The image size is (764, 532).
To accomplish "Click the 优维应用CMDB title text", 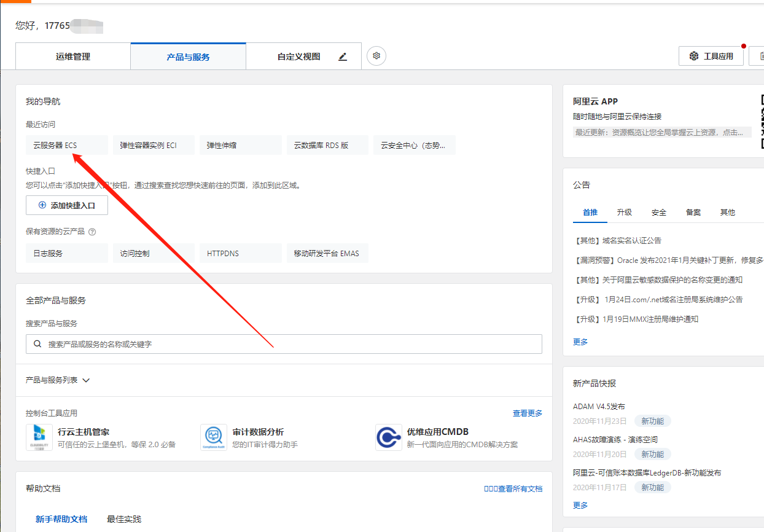I will click(438, 432).
